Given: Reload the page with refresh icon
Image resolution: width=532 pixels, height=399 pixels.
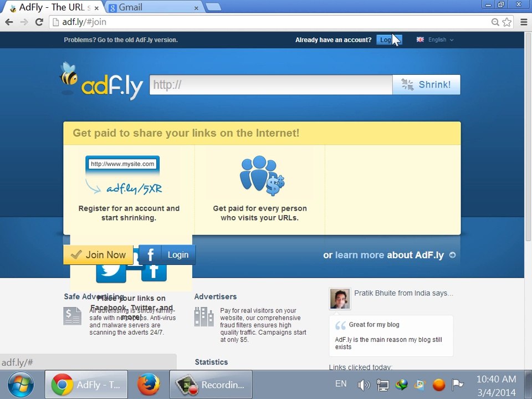Looking at the screenshot, I should pyautogui.click(x=39, y=22).
